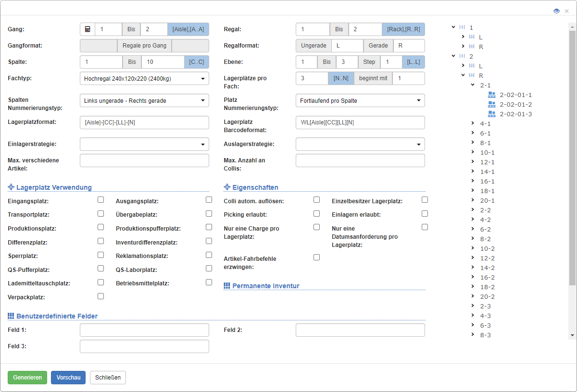Image resolution: width=577 pixels, height=392 pixels.
Task: Click the Benutzerdefinierte Felder section icon
Action: pyautogui.click(x=10, y=316)
